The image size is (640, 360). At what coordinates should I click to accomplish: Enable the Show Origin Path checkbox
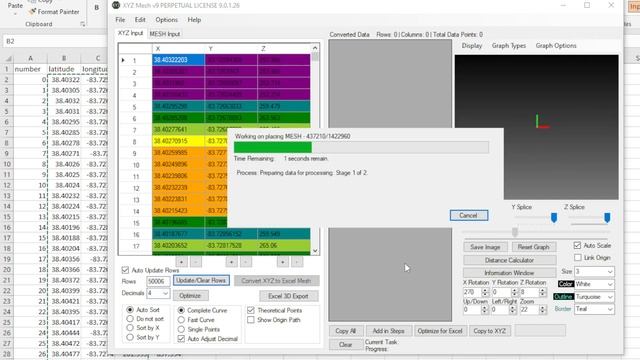coord(251,320)
